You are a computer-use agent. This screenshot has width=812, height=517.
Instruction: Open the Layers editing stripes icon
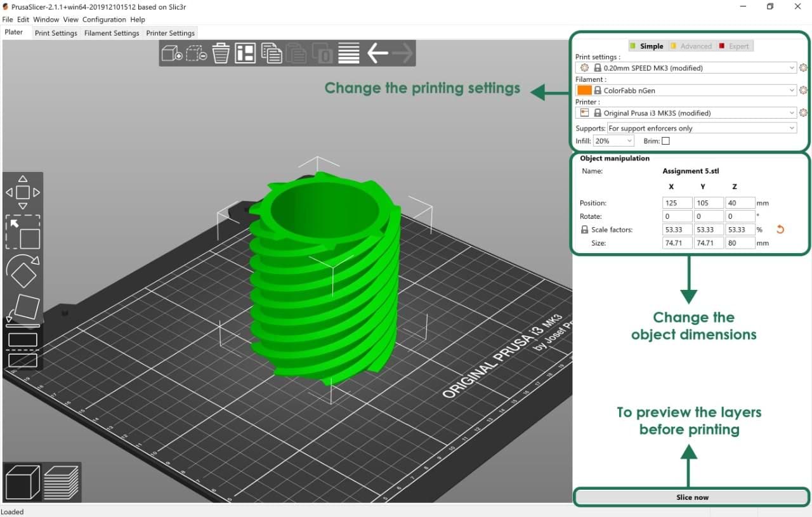(349, 54)
